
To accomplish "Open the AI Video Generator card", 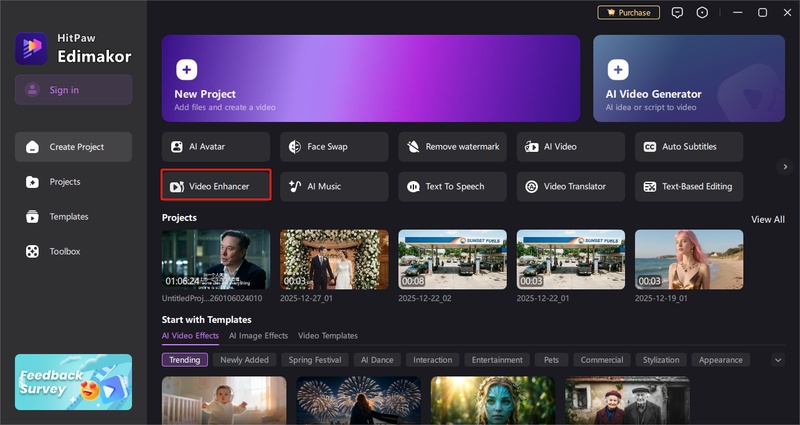I will 689,78.
